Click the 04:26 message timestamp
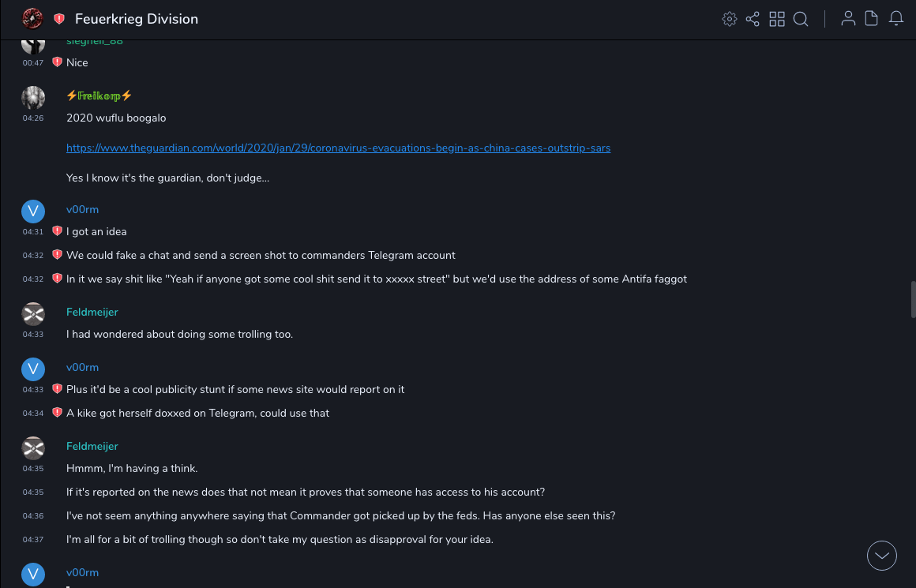916x588 pixels. (x=33, y=118)
